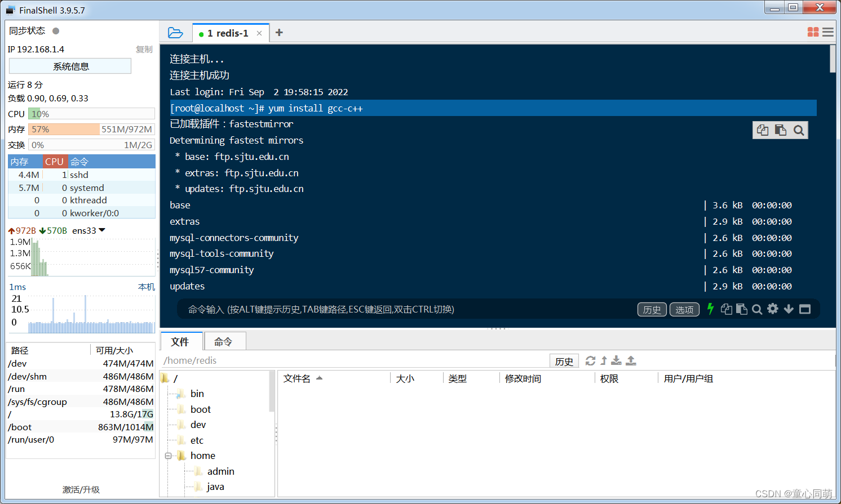Toggle terminal fullscreen window icon in command bar
The width and height of the screenshot is (841, 504).
tap(805, 309)
